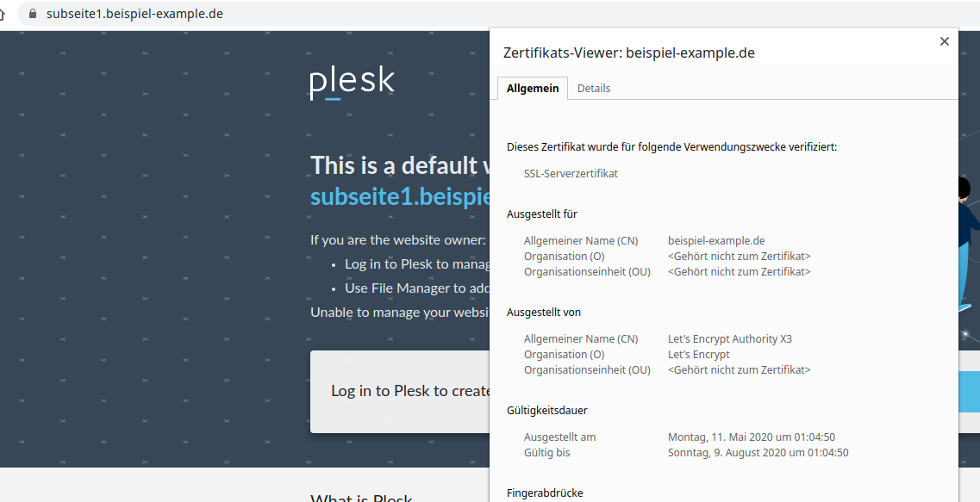Click the 'Gültig bis' expiration date value

pyautogui.click(x=757, y=452)
